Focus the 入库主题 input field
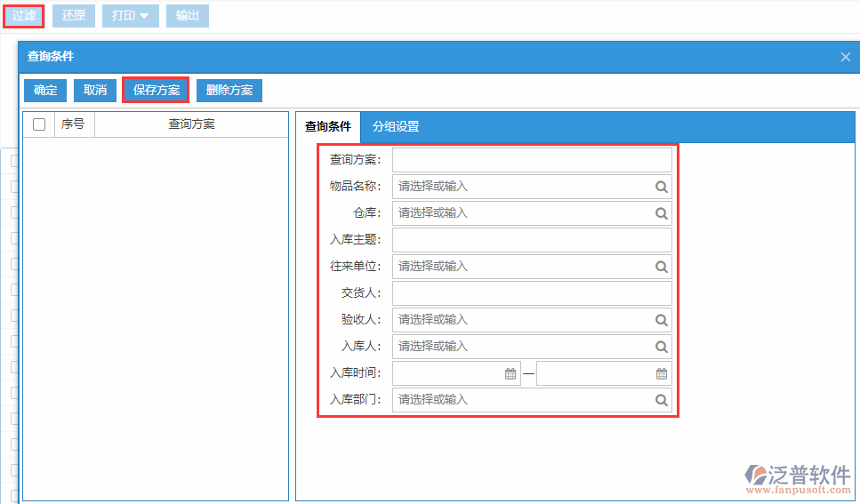Viewport: 860px width, 504px height. pos(532,240)
